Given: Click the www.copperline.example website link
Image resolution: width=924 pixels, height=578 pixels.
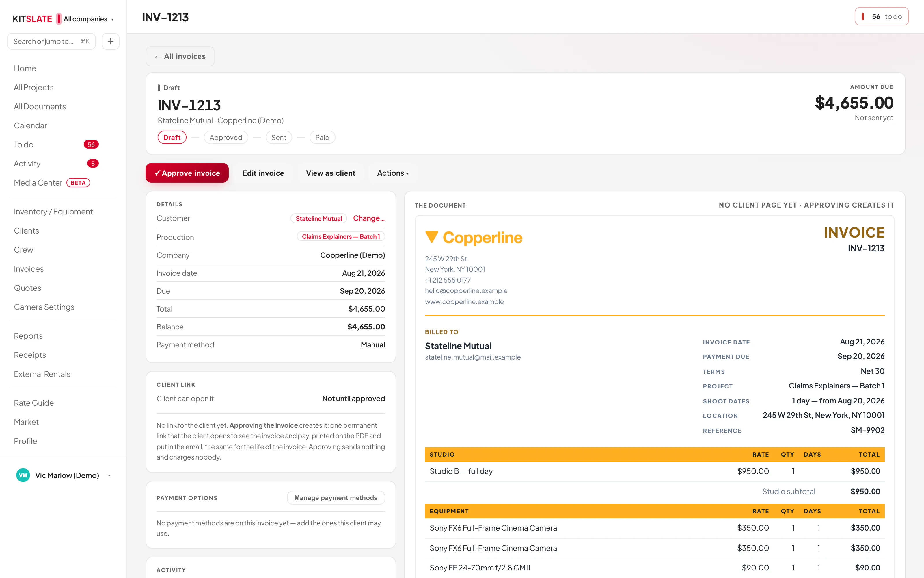Looking at the screenshot, I should pyautogui.click(x=464, y=302).
